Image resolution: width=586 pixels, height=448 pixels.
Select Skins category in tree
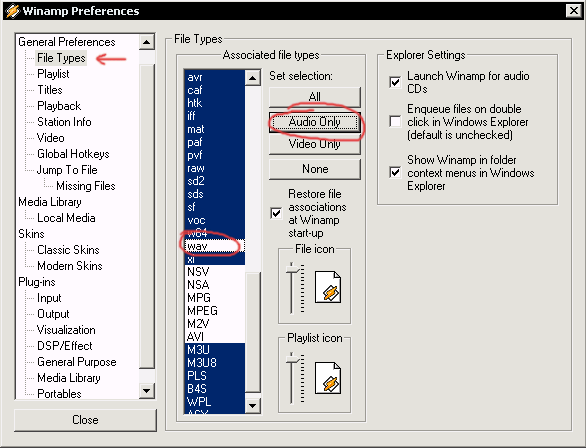[31, 234]
